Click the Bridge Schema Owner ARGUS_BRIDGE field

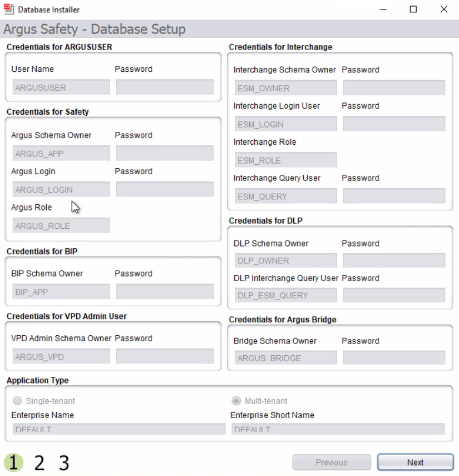click(x=284, y=357)
